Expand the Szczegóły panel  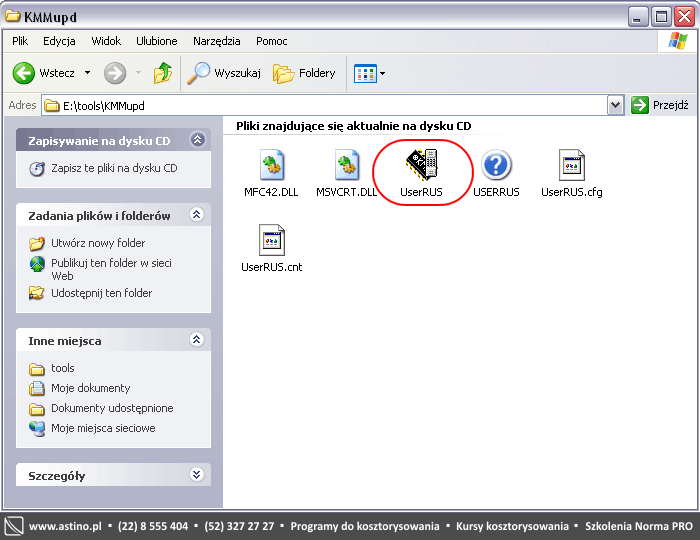pos(197,474)
